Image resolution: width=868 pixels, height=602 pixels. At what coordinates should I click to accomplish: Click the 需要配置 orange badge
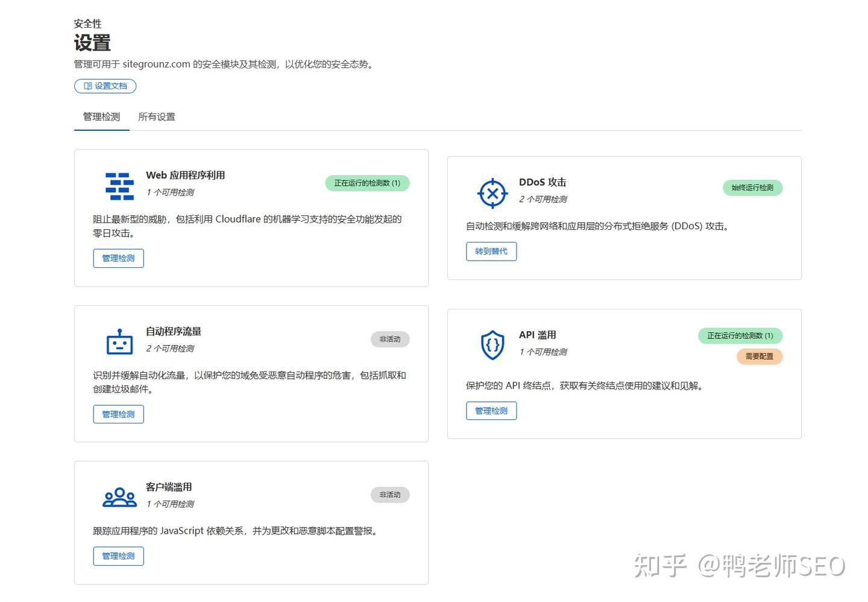[759, 356]
